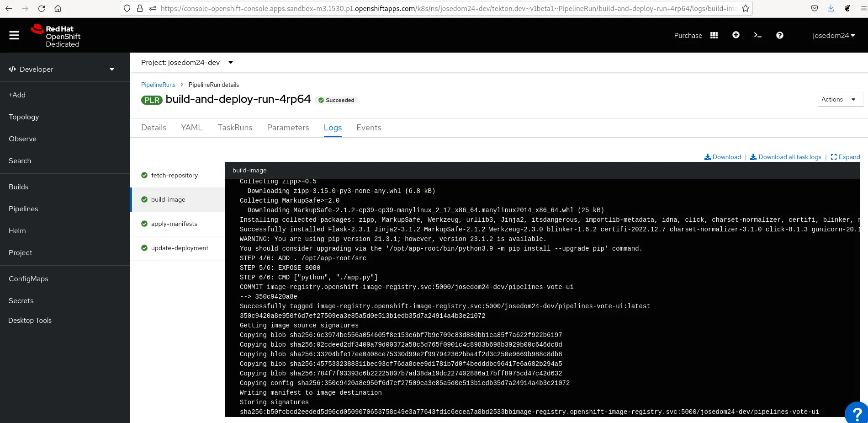Toggle the hamburger navigation menu
The width and height of the screenshot is (868, 423).
coord(14,35)
